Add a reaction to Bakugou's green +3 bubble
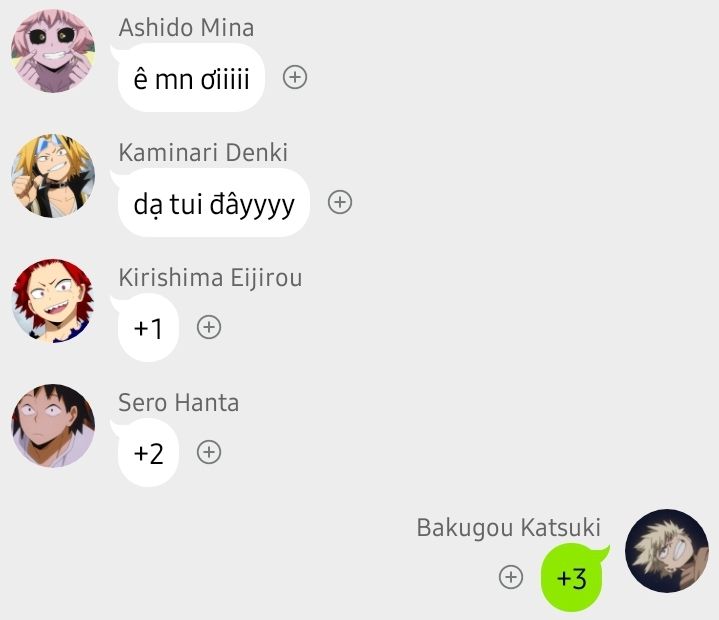The width and height of the screenshot is (719, 620). point(510,577)
